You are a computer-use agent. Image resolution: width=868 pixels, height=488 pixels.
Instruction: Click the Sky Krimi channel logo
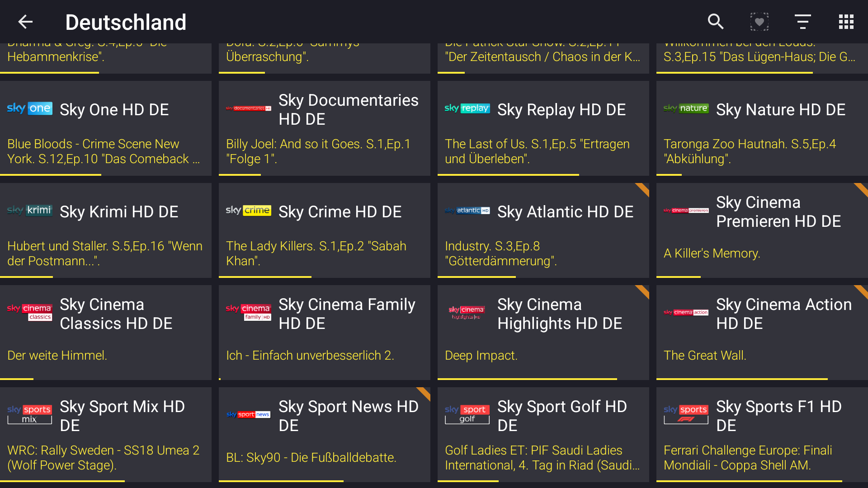click(30, 211)
